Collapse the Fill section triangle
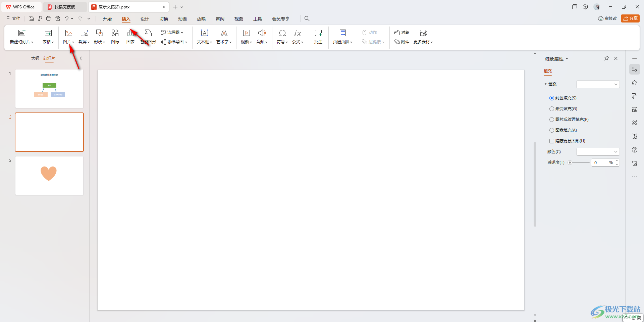 point(546,84)
